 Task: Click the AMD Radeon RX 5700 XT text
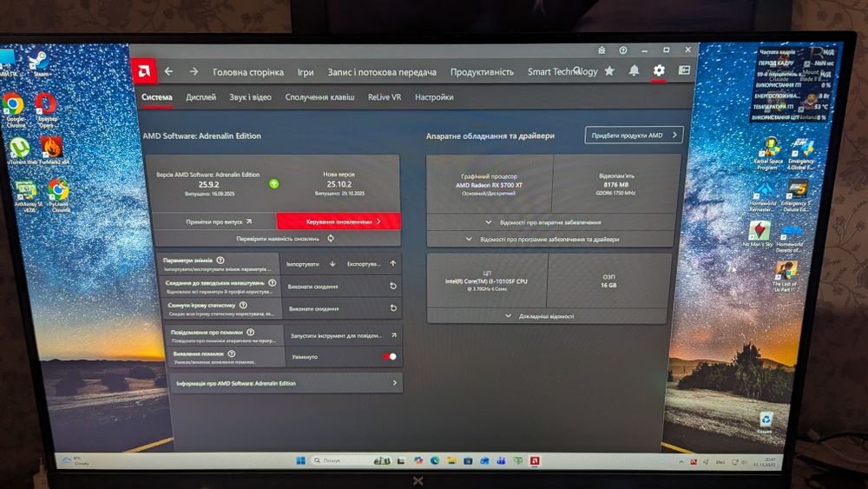point(489,185)
